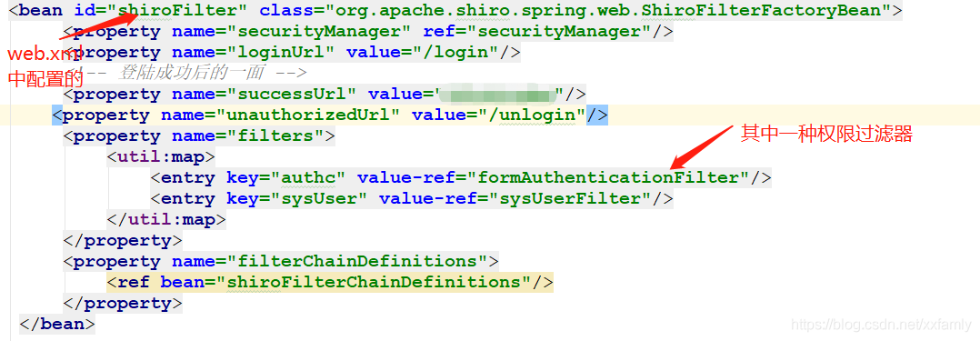Click the last closing </property> tag
The width and height of the screenshot is (980, 341).
[x=123, y=304]
